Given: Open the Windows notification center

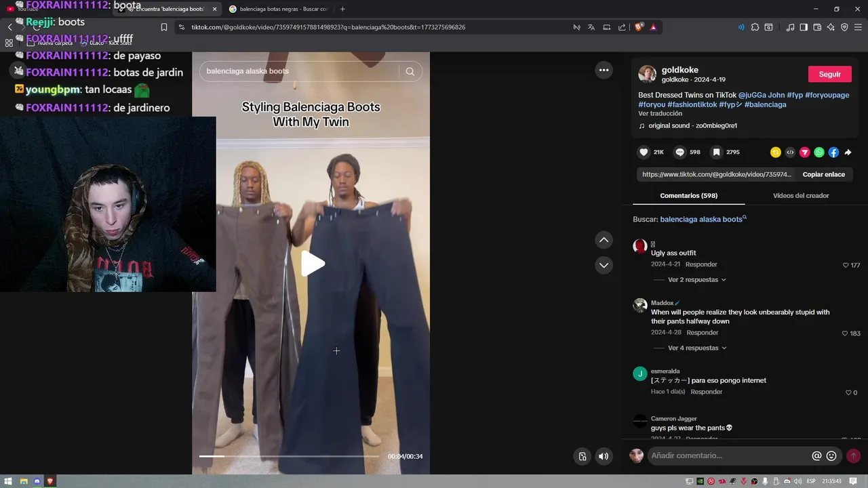Looking at the screenshot, I should 853,481.
